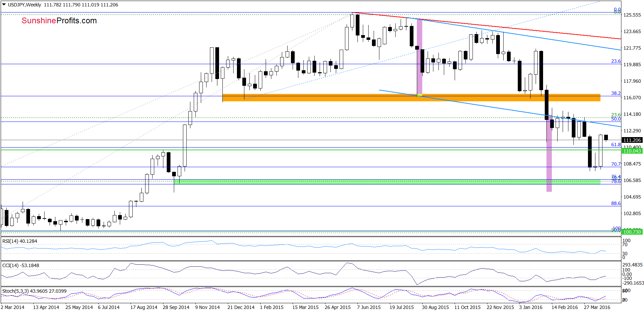644x312 pixels.
Task: Click the chart menu triangle beside USDJPY
Action: 4,5
